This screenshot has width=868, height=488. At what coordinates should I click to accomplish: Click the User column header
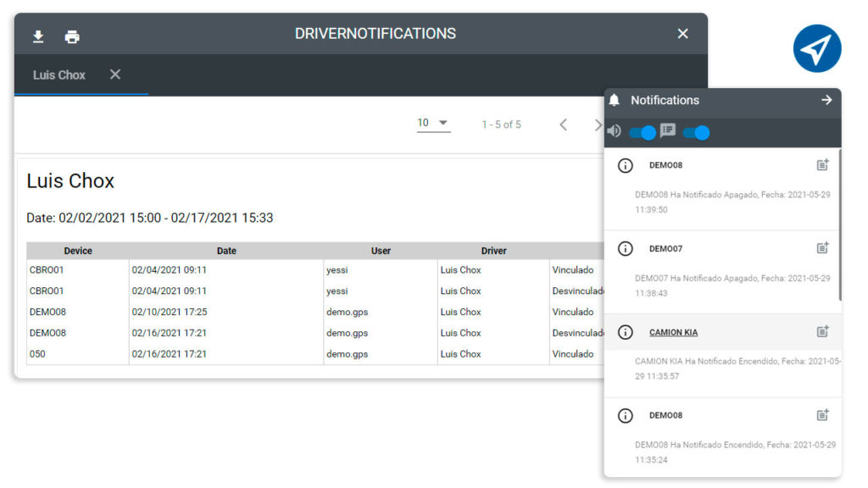coord(381,251)
